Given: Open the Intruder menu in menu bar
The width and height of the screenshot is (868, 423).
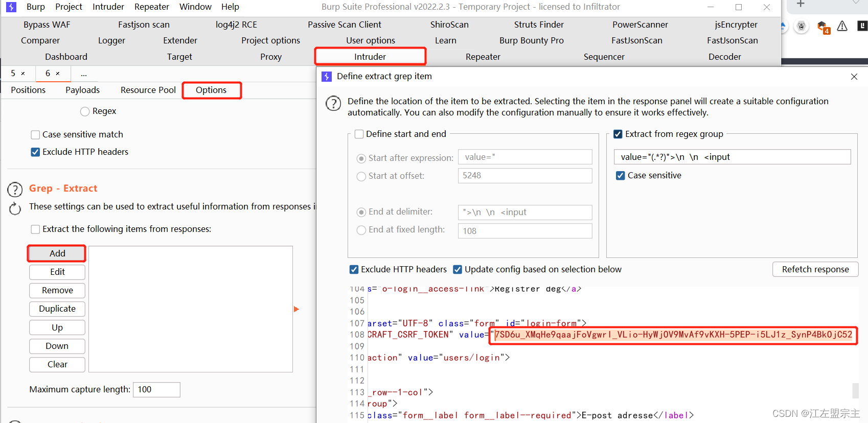Looking at the screenshot, I should tap(108, 7).
